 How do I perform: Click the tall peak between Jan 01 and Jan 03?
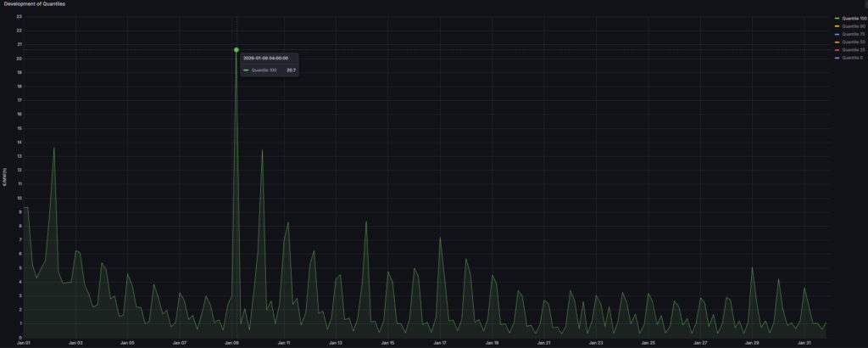coord(54,149)
